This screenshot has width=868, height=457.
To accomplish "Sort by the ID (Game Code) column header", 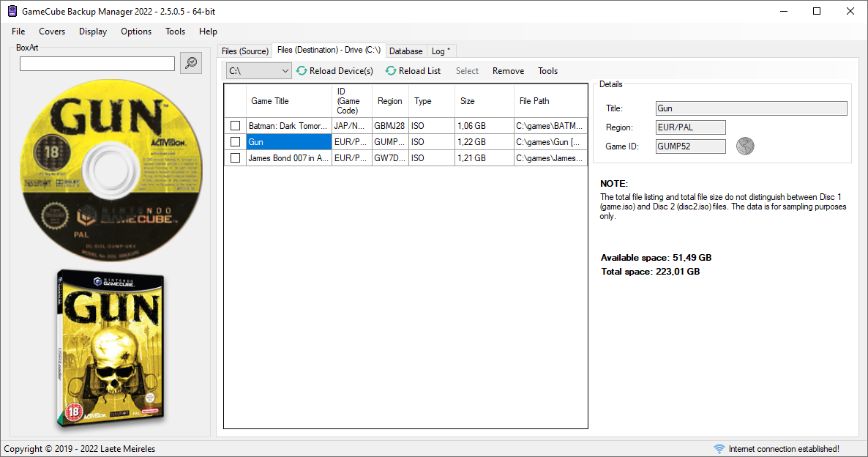I will coord(352,101).
